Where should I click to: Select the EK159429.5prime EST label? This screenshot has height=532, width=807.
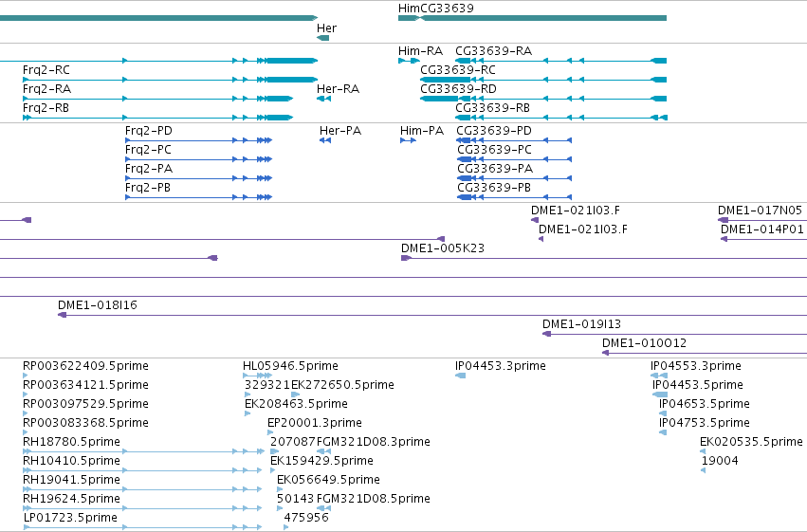(321, 461)
